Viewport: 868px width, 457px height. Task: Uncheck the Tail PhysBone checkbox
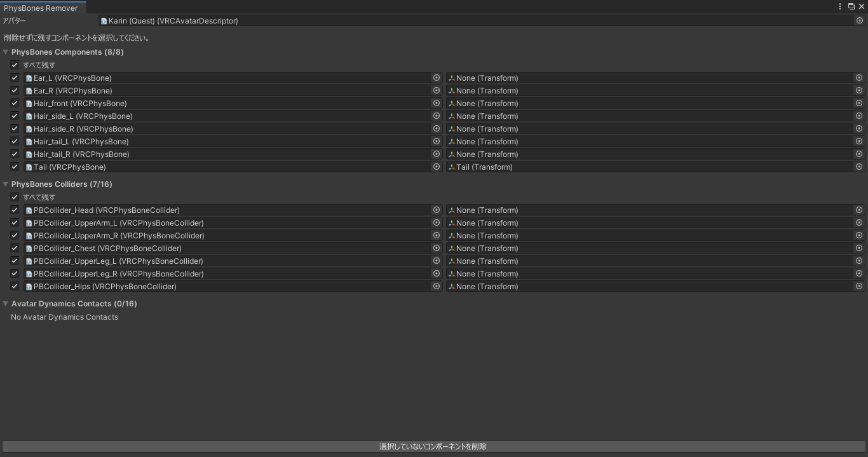[15, 167]
